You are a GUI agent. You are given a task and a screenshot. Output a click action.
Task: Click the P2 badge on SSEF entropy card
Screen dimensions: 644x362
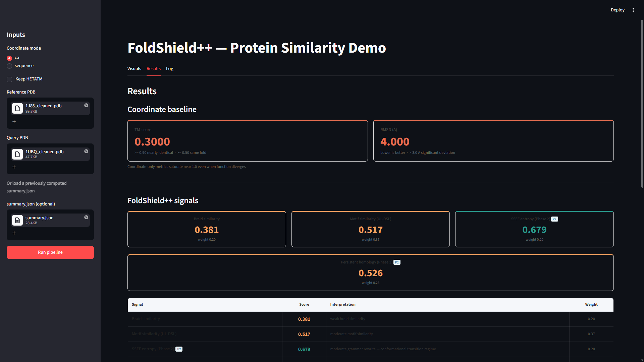point(554,219)
